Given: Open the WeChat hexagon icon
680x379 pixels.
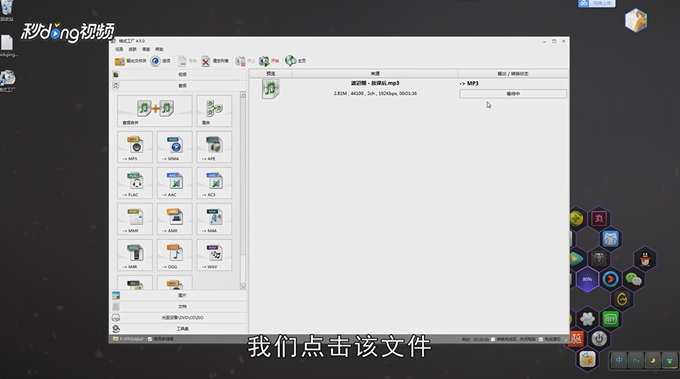Looking at the screenshot, I should (x=633, y=279).
